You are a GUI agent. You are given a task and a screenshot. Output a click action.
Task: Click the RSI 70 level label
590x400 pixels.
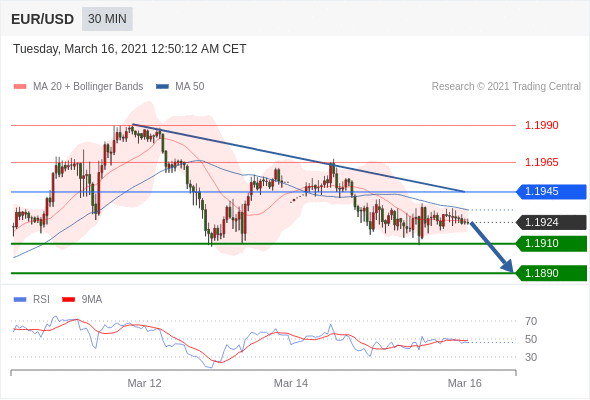tap(531, 321)
